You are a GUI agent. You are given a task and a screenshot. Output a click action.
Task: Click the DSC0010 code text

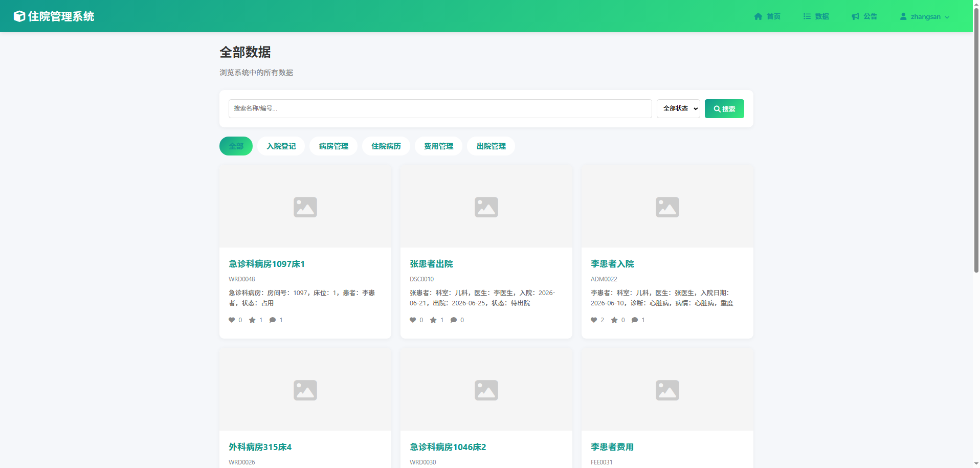(421, 279)
